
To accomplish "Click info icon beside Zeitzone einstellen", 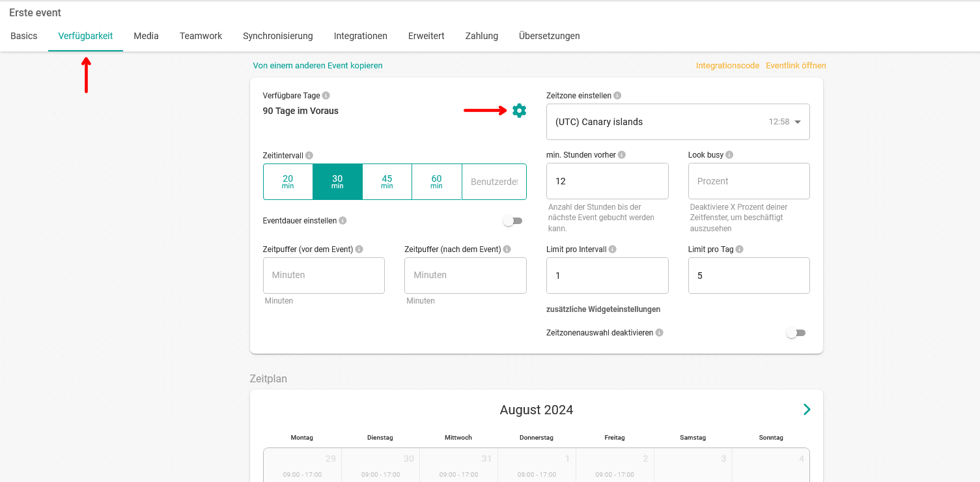I will point(617,96).
